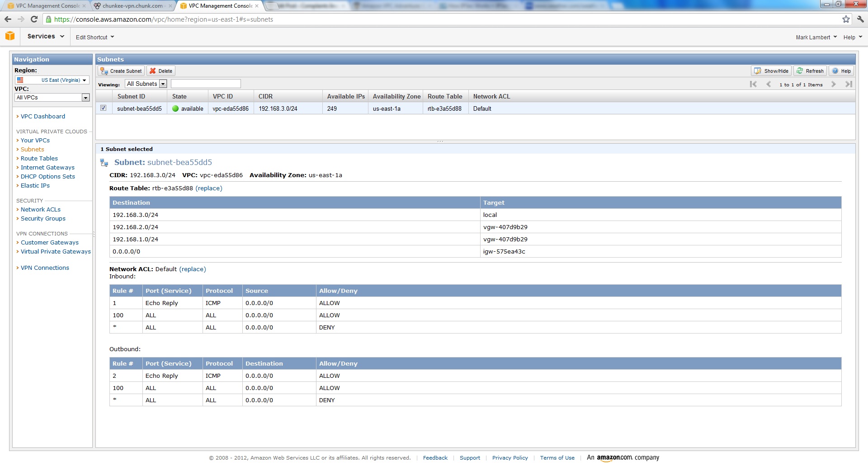Switch to the chunkee-vpn.chunk.com tab
This screenshot has width=868, height=470.
132,6
